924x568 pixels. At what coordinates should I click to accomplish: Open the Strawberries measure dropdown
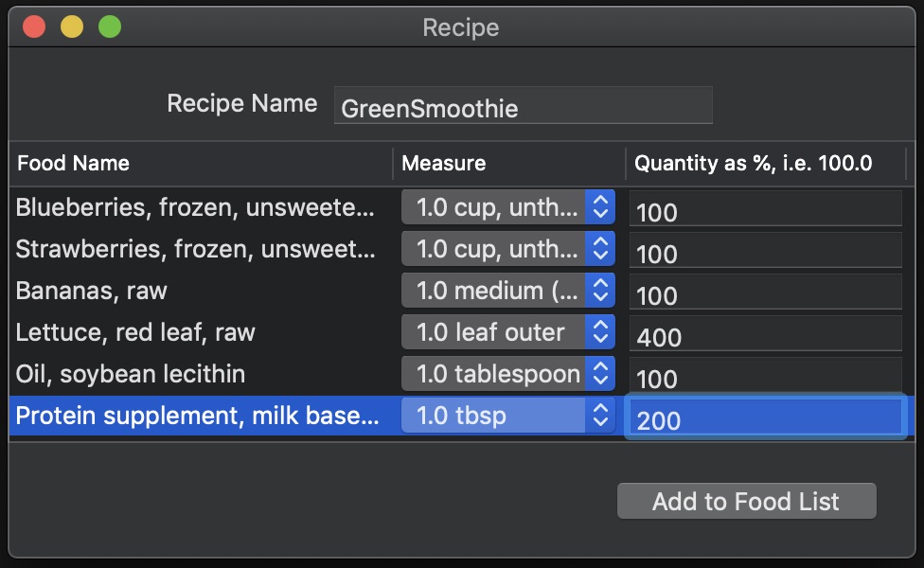coord(508,249)
